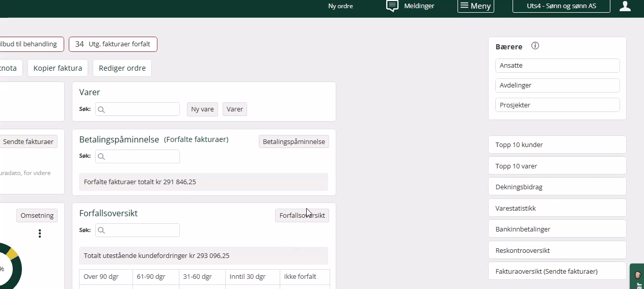Click the Rediger ordre button
Viewport: 644px width, 289px height.
point(122,68)
